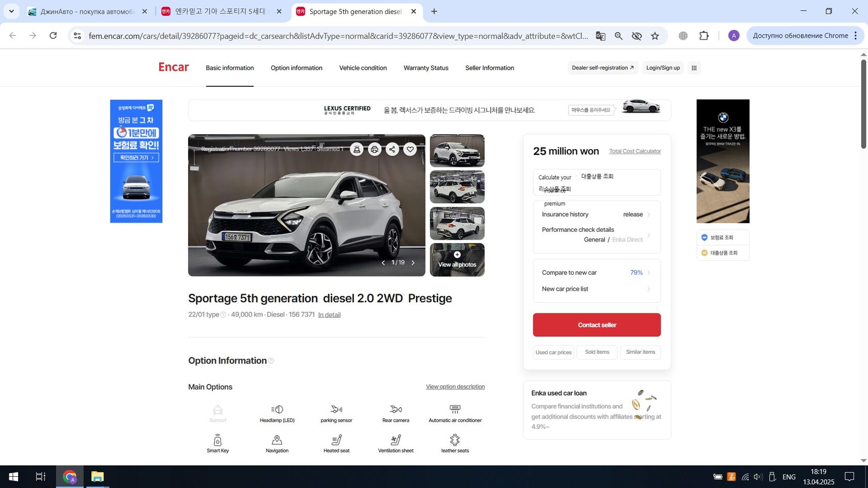868x488 pixels.
Task: Click the Ventilation sheet option icon
Action: tap(396, 440)
